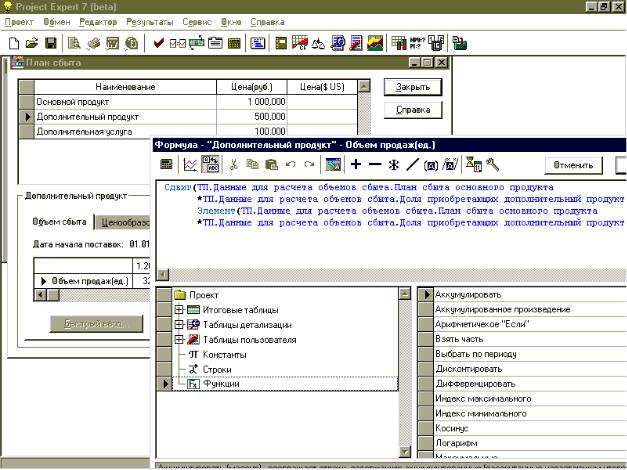Click the Справка button in План сбыта

[x=413, y=110]
